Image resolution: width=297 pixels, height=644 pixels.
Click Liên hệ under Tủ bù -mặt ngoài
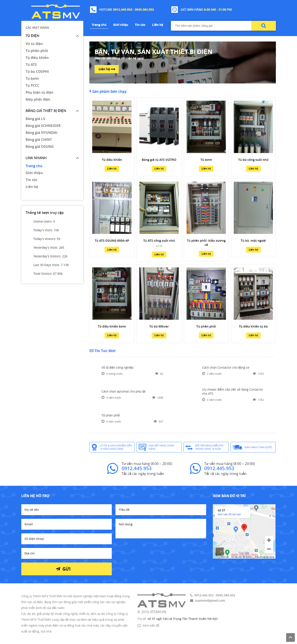click(253, 250)
